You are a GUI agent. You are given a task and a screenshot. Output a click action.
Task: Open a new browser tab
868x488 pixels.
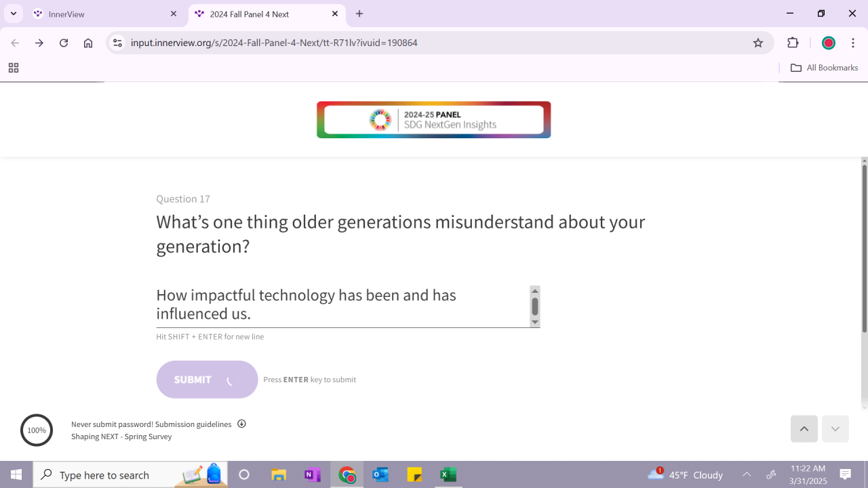click(359, 14)
